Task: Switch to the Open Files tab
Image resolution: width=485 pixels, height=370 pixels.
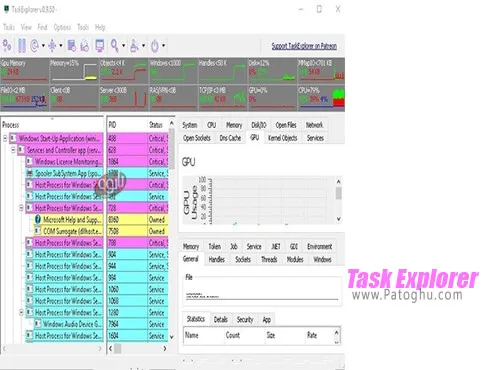Action: coord(286,125)
